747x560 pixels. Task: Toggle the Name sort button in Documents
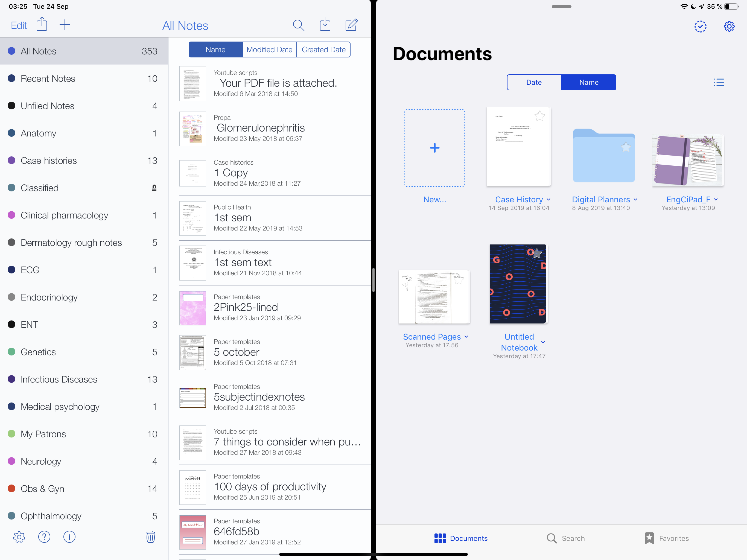(589, 82)
